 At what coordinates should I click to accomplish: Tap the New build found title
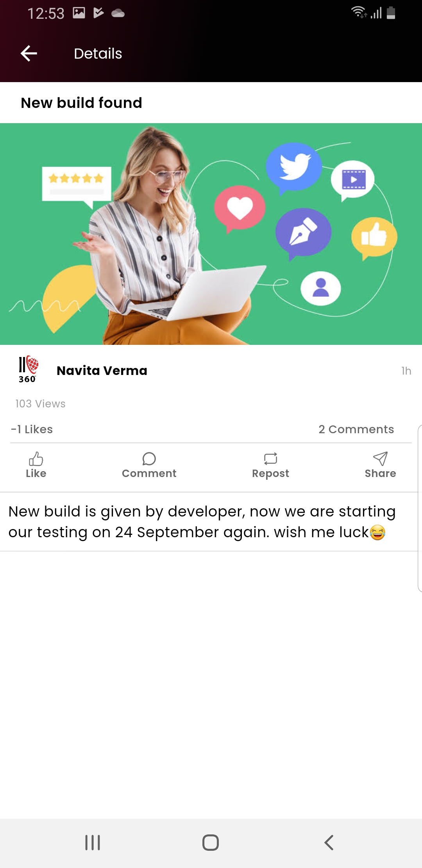[x=81, y=103]
